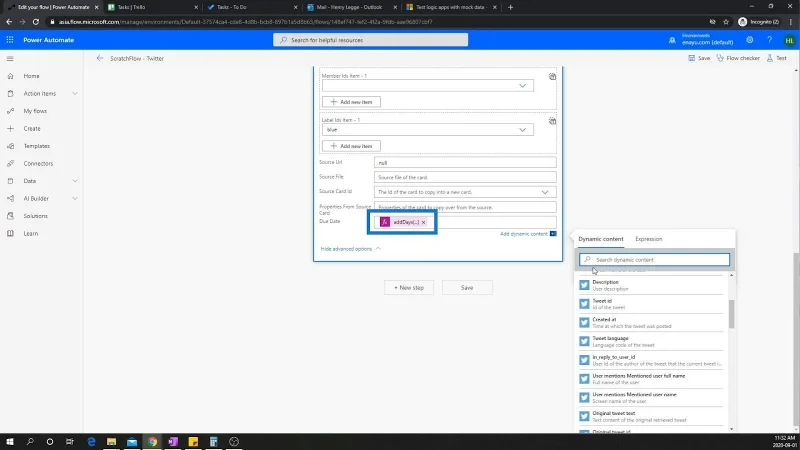Insert the in_reply_to_user_id dynamic content
Screen dimensions: 800x450
(x=652, y=360)
